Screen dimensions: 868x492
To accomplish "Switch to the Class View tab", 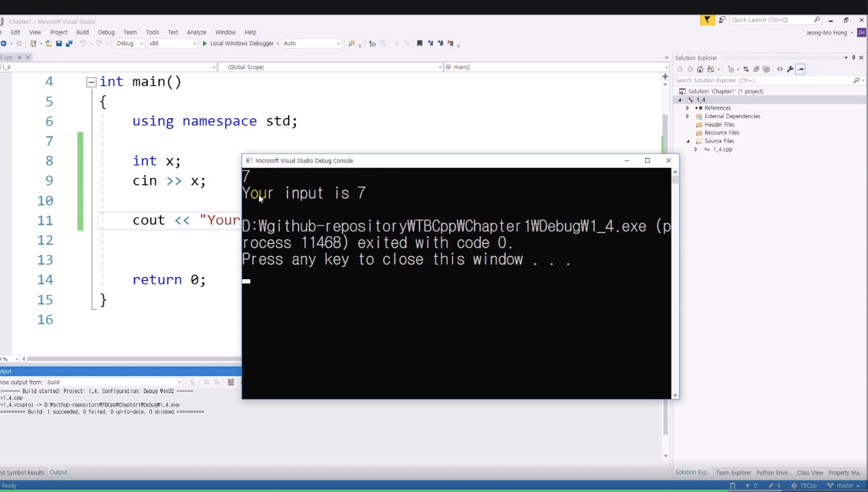I will [x=810, y=473].
